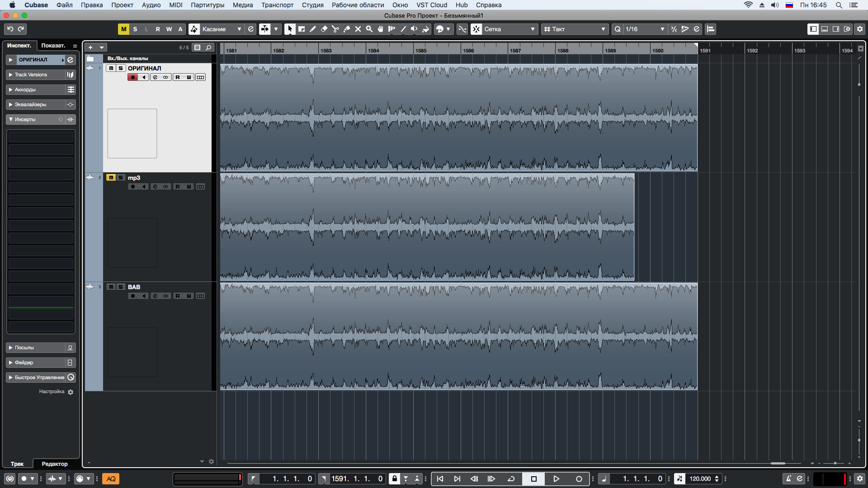
Task: Solo the BAB track
Action: (121, 287)
